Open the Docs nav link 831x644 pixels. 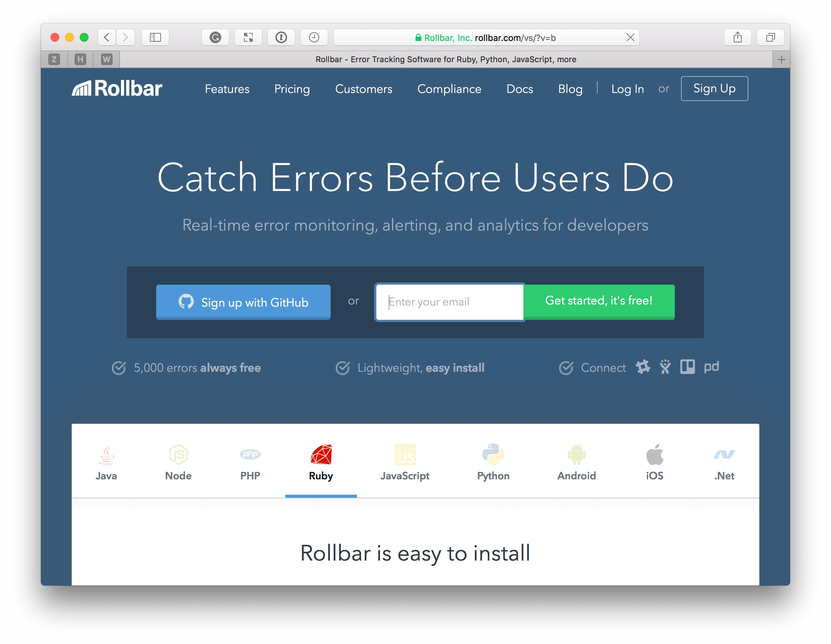(x=520, y=89)
